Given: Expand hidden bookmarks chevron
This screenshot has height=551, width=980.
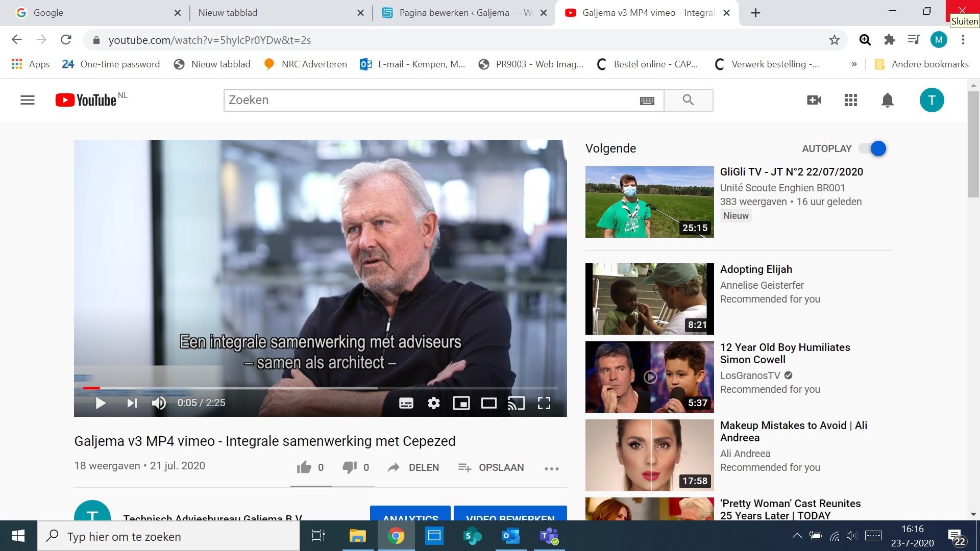Looking at the screenshot, I should tap(854, 64).
